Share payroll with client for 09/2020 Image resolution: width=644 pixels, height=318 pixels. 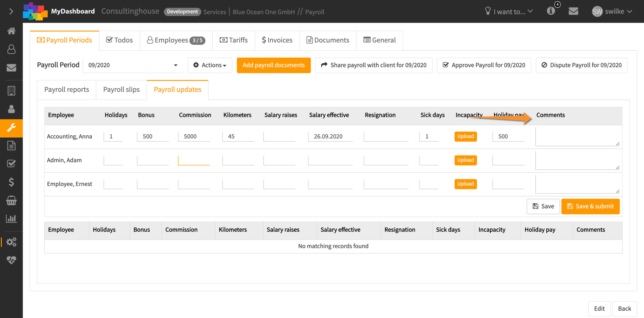tap(374, 65)
